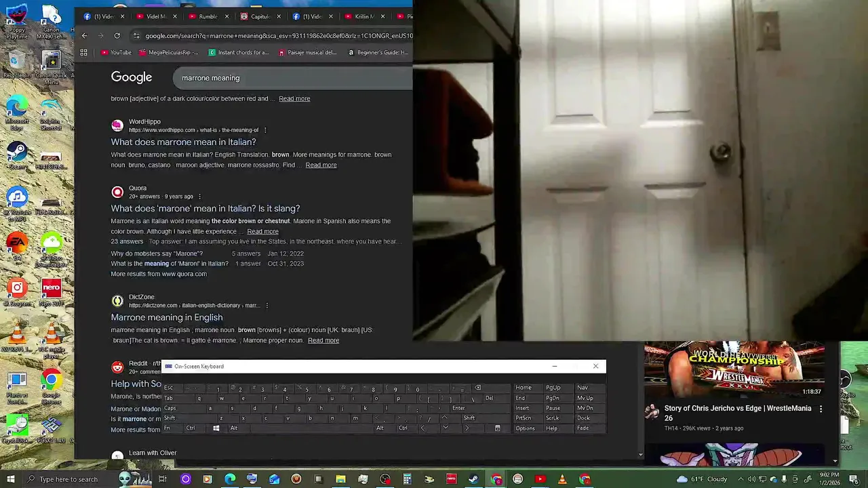The height and width of the screenshot is (488, 868).
Task: Click the DictZone site favicon
Action: [x=117, y=301]
